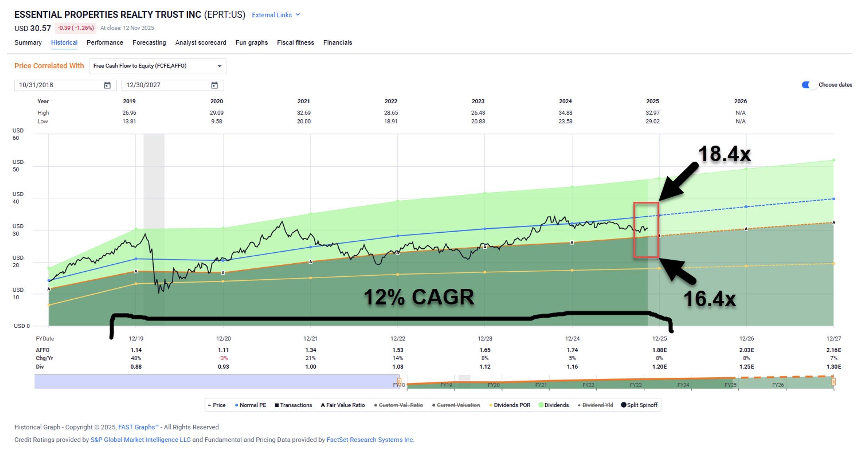This screenshot has height=450, width=868.
Task: Toggle Dividends POR legend dot
Action: point(491,405)
